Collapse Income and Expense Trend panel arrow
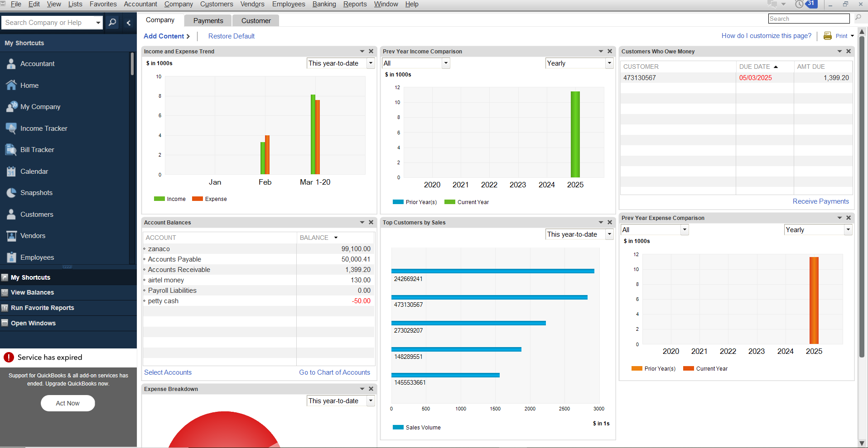Viewport: 868px width, 448px height. pos(362,51)
